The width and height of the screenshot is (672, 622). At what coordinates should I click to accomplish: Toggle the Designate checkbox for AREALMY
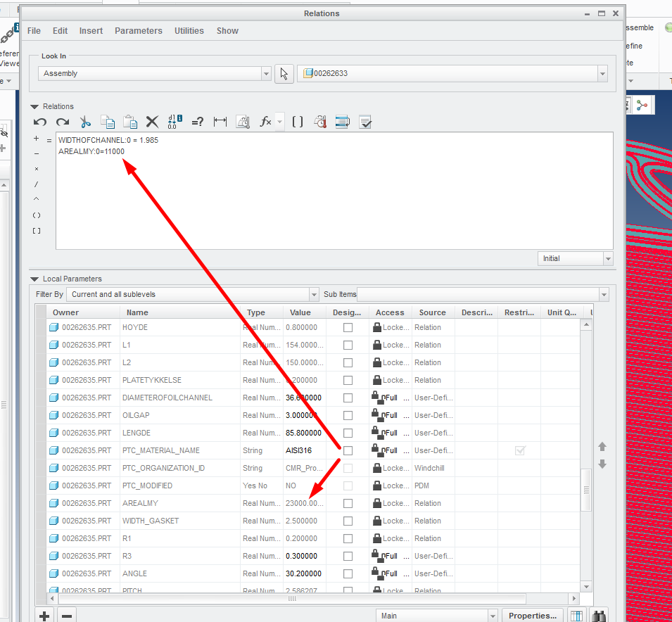tap(347, 503)
